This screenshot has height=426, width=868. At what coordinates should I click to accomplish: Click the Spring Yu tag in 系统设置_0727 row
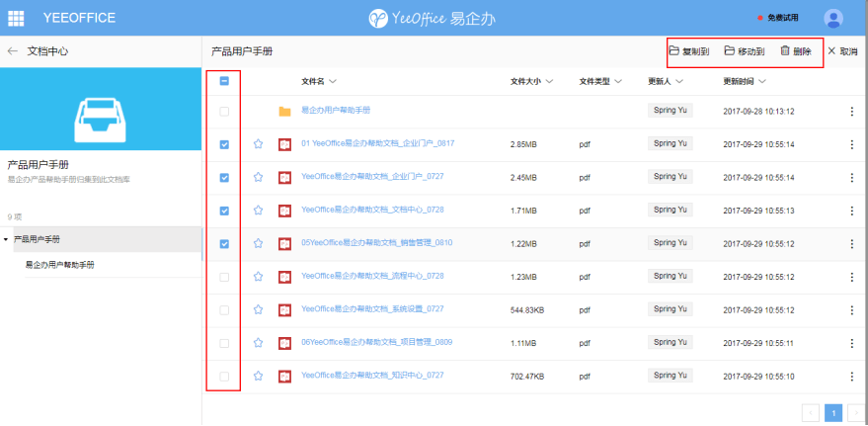[x=671, y=309]
